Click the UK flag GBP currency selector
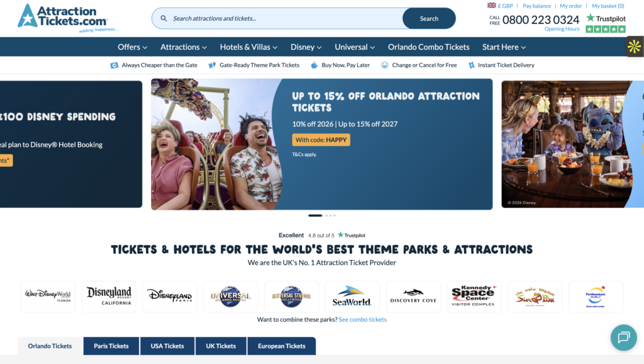This screenshot has height=364, width=644. [x=500, y=6]
